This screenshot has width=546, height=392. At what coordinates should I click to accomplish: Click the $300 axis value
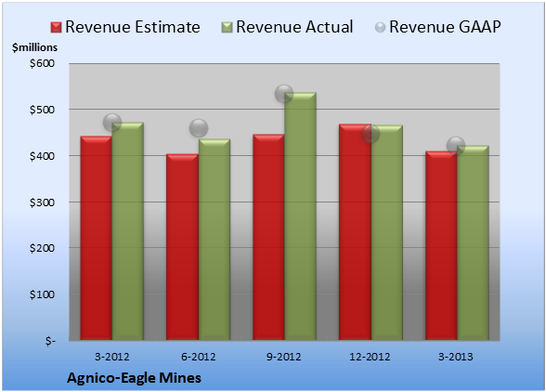[42, 203]
